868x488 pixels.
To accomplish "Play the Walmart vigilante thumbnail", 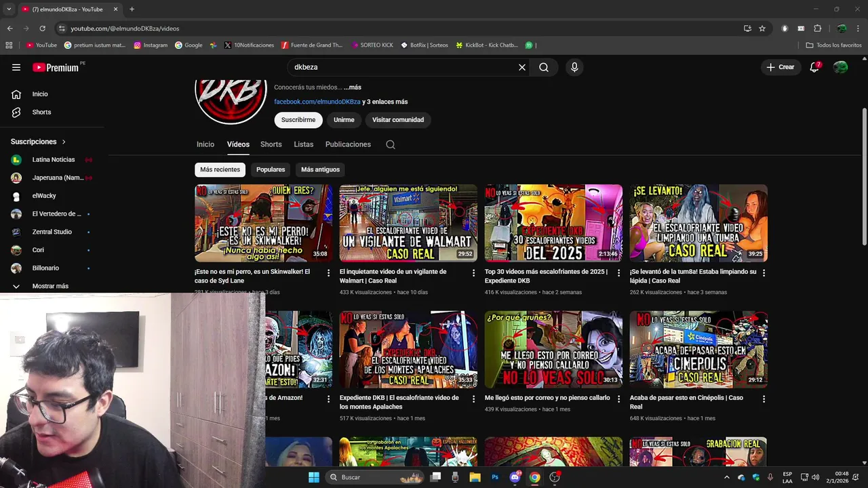I will (408, 223).
